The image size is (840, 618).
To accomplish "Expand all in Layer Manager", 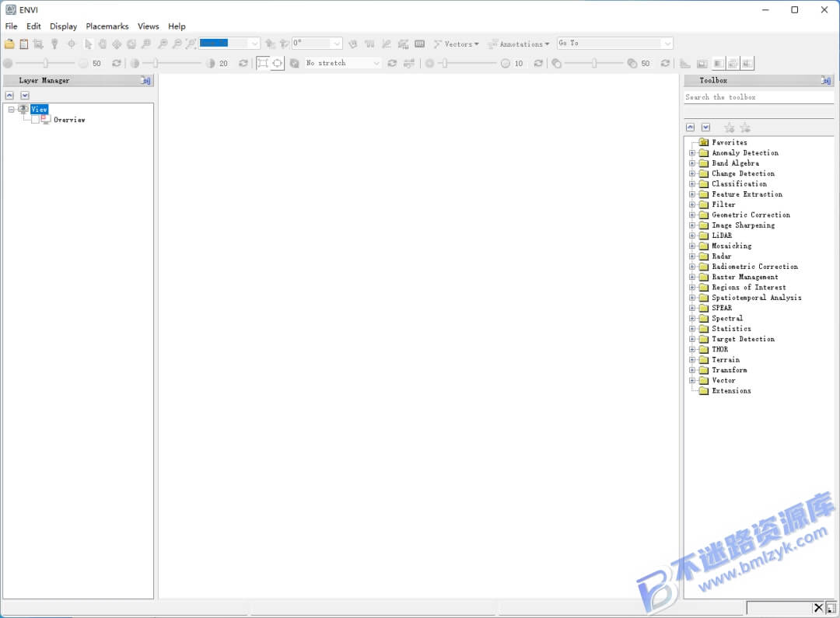I will click(25, 96).
